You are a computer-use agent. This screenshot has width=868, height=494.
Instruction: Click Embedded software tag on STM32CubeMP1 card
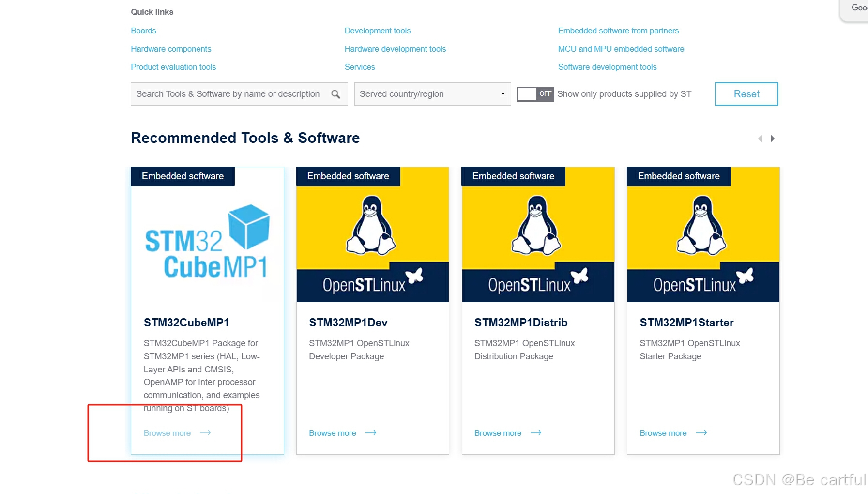point(183,176)
